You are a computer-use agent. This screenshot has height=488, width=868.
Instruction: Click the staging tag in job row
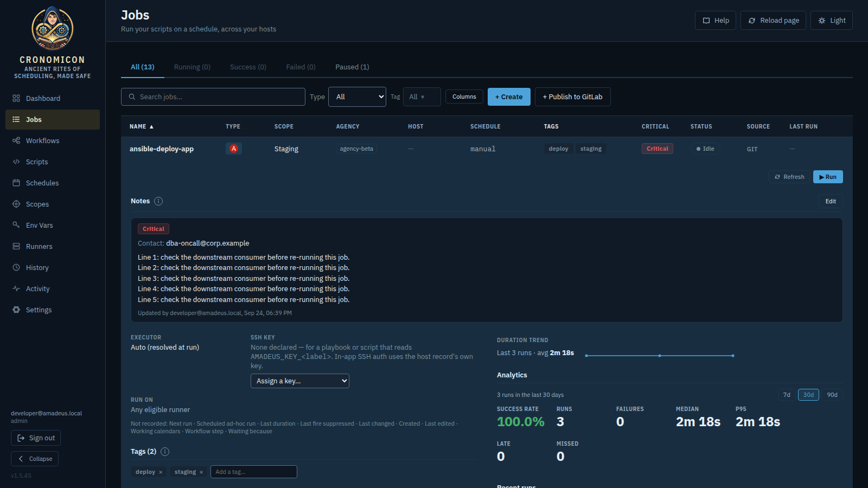pos(591,149)
